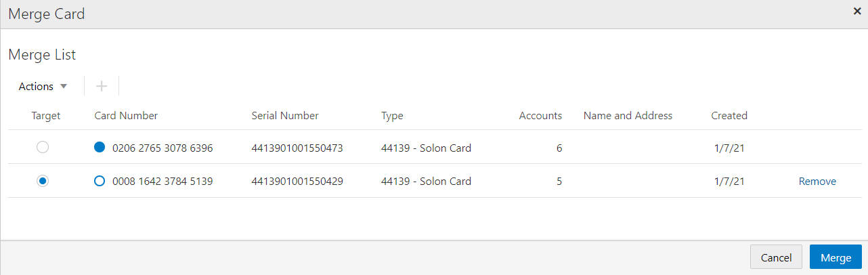The height and width of the screenshot is (275, 868).
Task: Click the Merge Card dialog title
Action: tap(46, 14)
